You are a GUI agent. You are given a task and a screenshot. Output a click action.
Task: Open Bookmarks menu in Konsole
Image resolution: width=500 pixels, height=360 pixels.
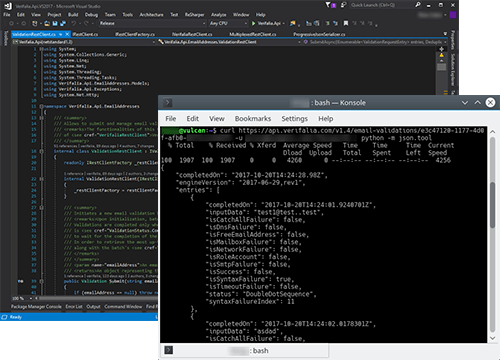click(x=253, y=119)
